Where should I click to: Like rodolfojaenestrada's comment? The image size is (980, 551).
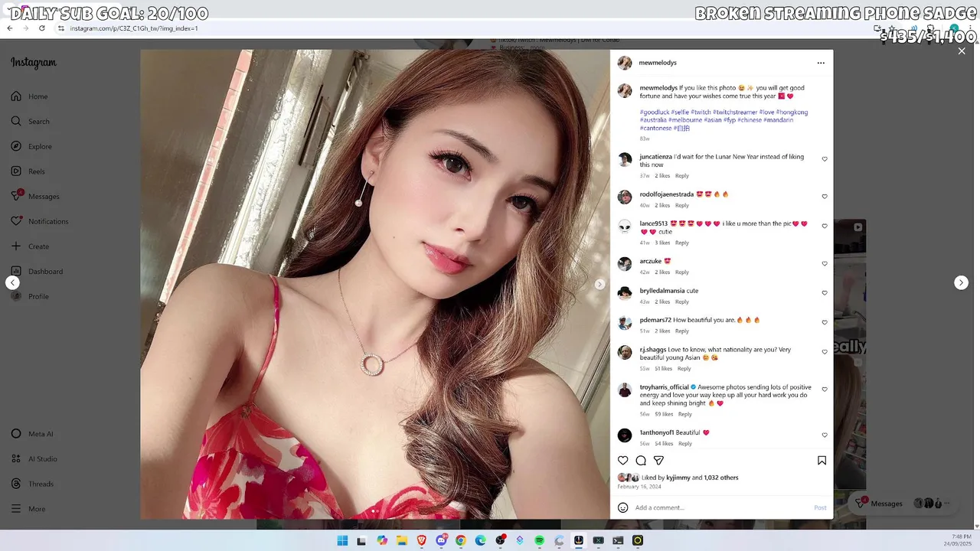(x=825, y=197)
